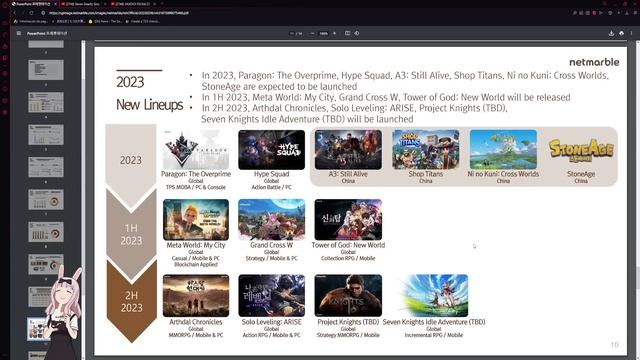
Task: Click 'TPS MOBA / PC & Console' text
Action: (196, 187)
